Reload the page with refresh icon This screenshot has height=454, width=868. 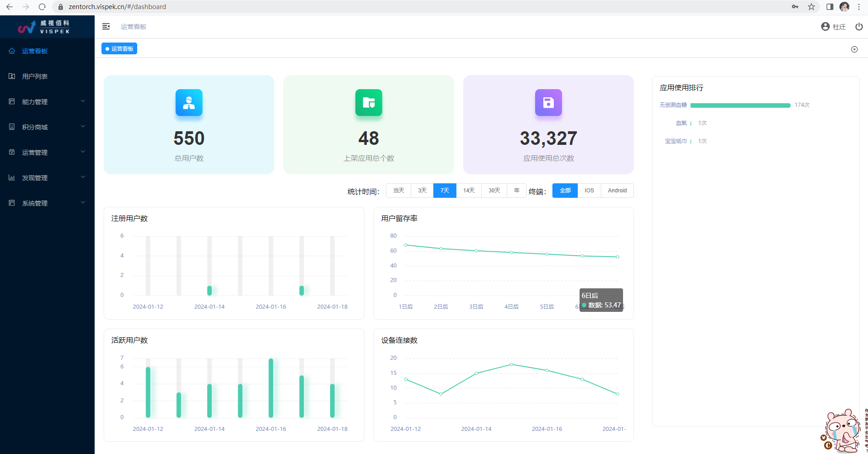[42, 7]
